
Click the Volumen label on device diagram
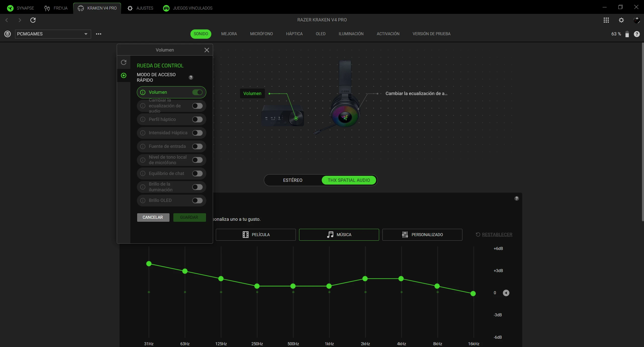pyautogui.click(x=252, y=94)
